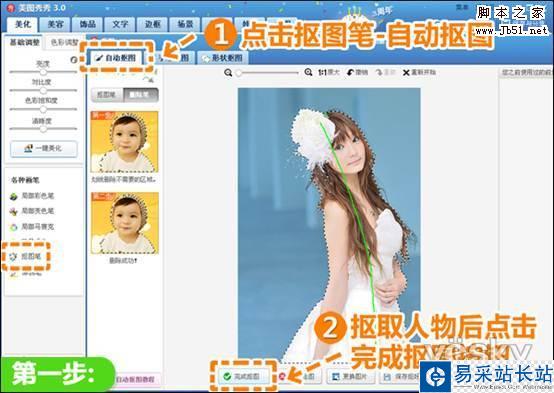Select the 局部变色笔 brush icon
The image size is (554, 393).
click(14, 211)
